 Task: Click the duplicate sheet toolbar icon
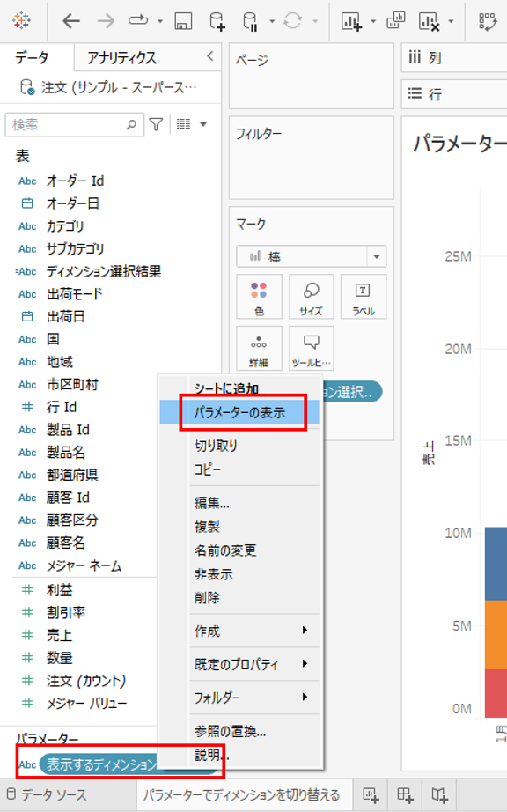click(x=396, y=21)
